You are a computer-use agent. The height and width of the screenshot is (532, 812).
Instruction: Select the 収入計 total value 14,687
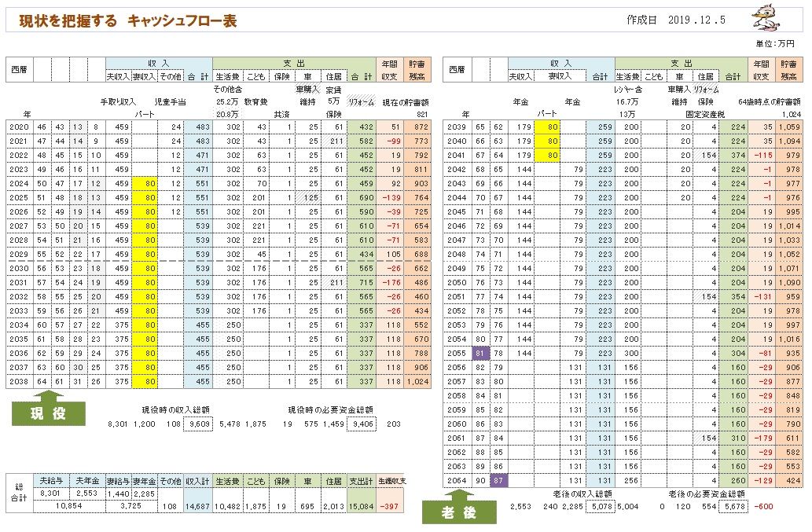(198, 507)
